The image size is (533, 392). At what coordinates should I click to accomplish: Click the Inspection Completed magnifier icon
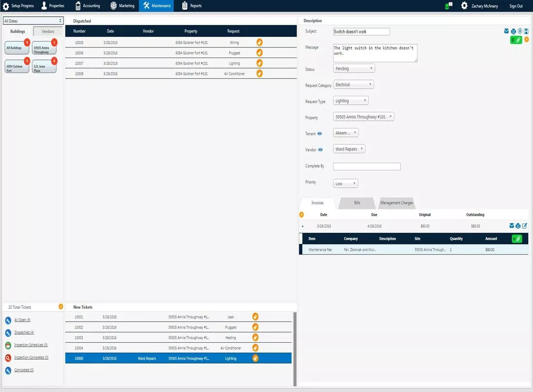click(x=8, y=358)
